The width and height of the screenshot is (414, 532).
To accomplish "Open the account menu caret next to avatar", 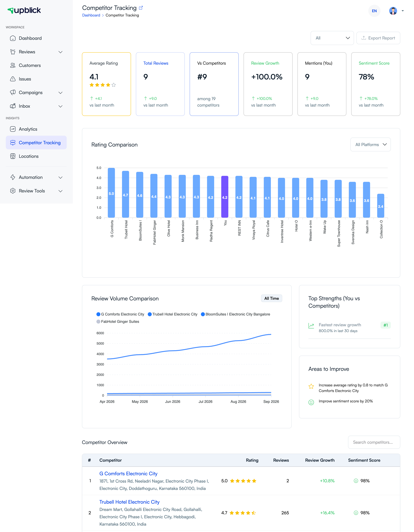I will pyautogui.click(x=403, y=11).
